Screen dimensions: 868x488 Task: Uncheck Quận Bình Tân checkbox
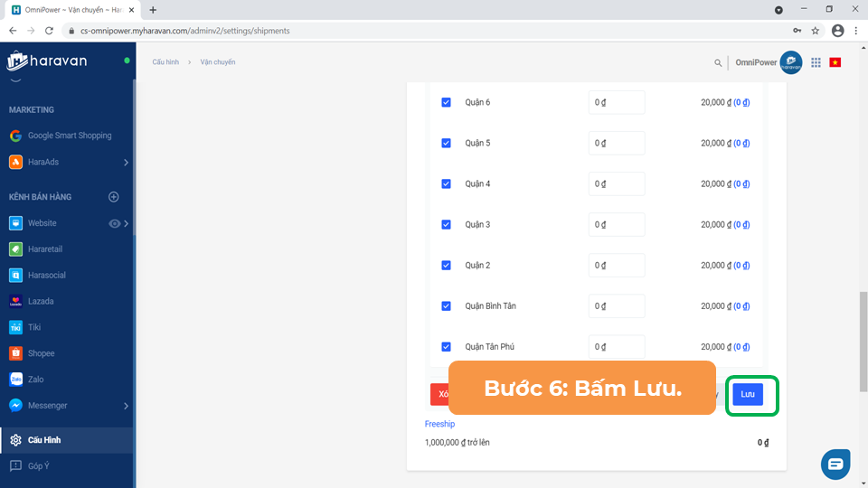click(446, 306)
